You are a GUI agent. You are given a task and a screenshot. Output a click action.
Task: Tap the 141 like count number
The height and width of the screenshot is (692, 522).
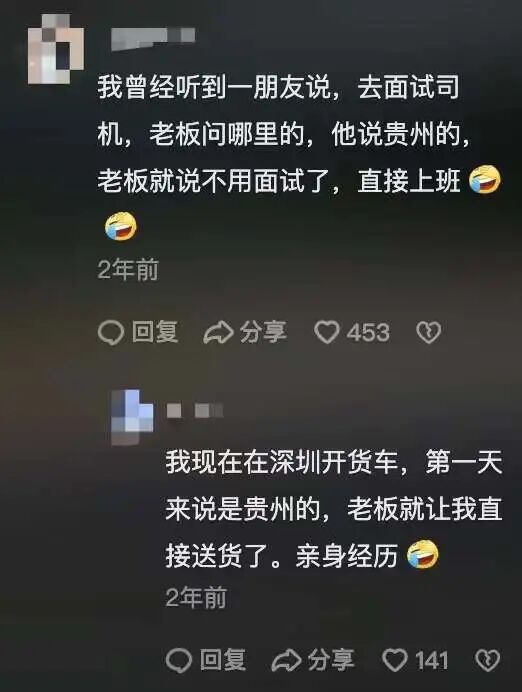(431, 661)
